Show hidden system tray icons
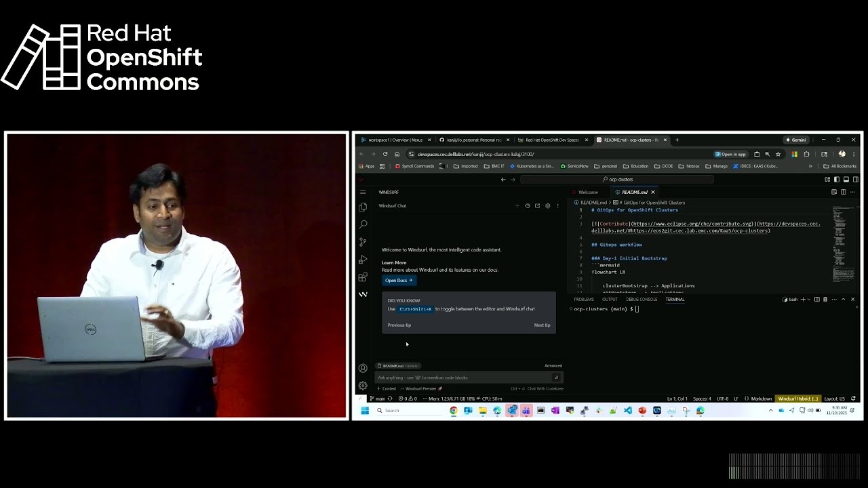The width and height of the screenshot is (868, 488). pyautogui.click(x=770, y=410)
